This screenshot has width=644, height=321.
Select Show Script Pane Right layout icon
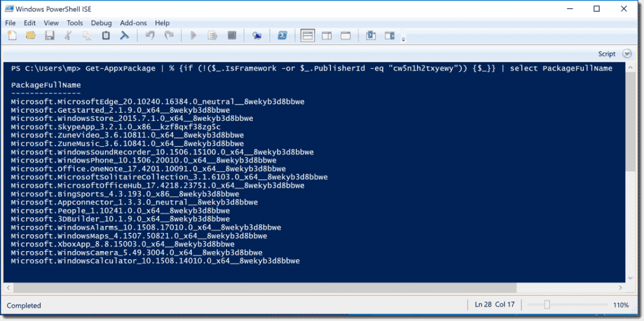(326, 36)
